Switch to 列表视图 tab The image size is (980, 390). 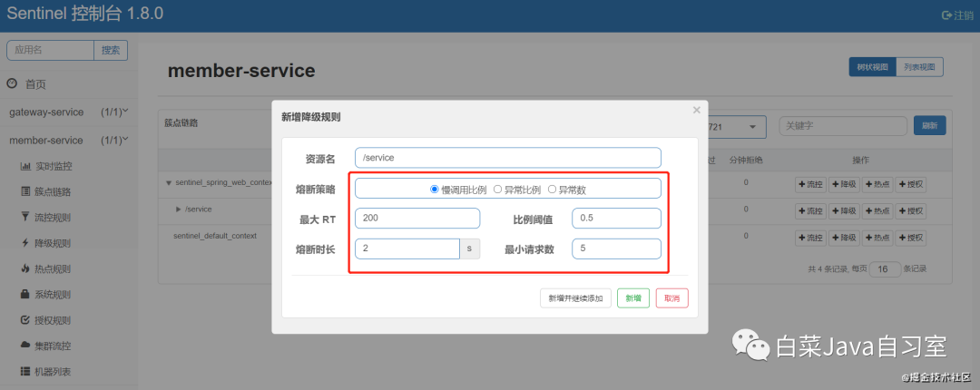(x=919, y=67)
